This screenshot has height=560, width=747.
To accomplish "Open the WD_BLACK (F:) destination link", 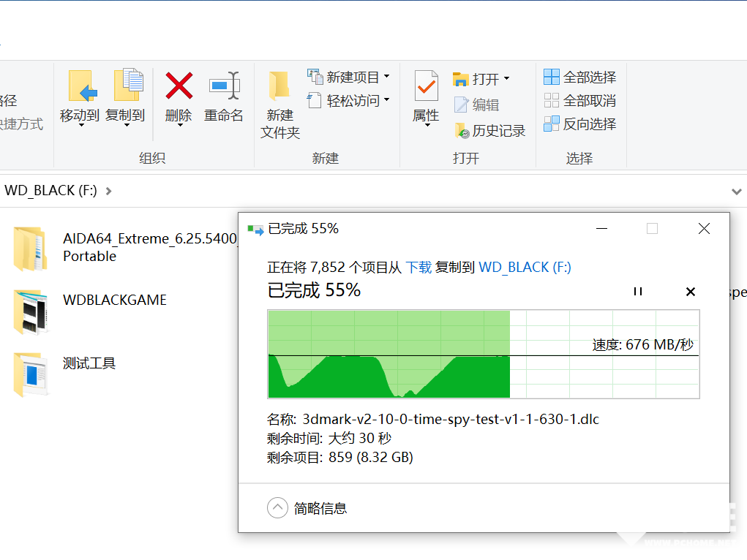I will pyautogui.click(x=525, y=267).
